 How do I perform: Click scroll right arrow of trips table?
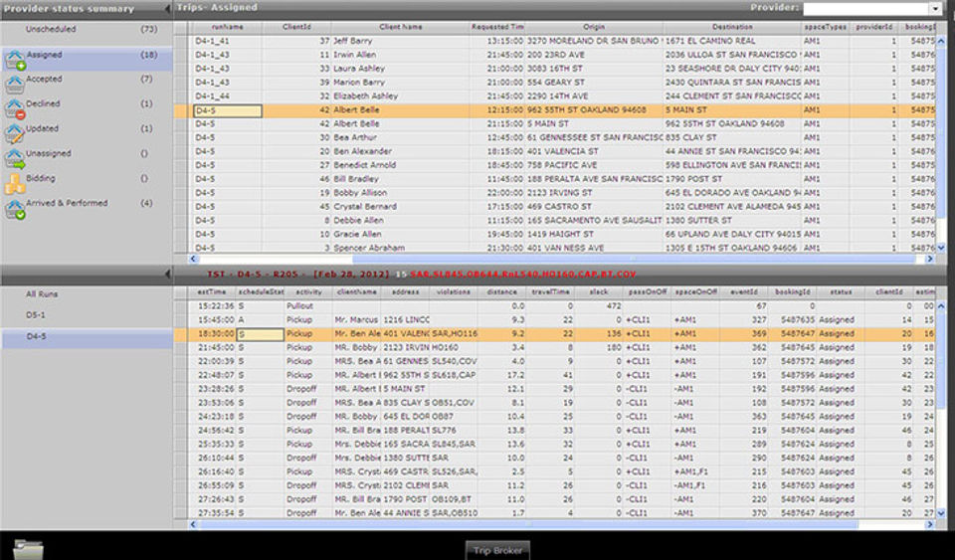pos(930,259)
